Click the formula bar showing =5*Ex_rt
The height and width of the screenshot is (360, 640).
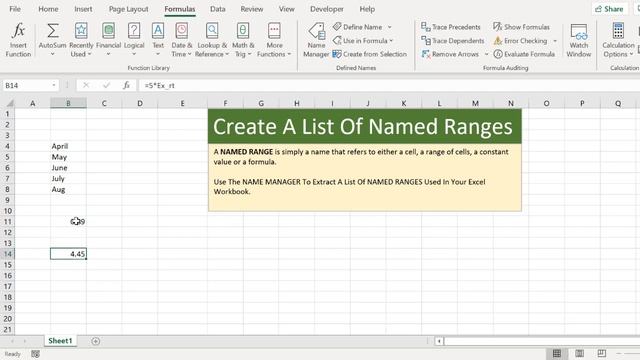click(x=388, y=85)
